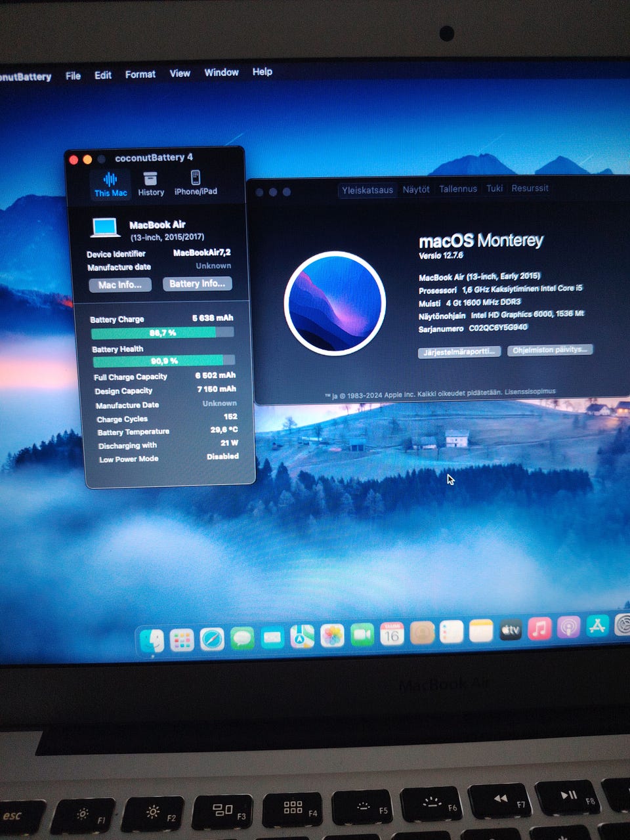The height and width of the screenshot is (840, 630).
Task: Switch to Näytöt tab in About This Mac
Action: [416, 189]
